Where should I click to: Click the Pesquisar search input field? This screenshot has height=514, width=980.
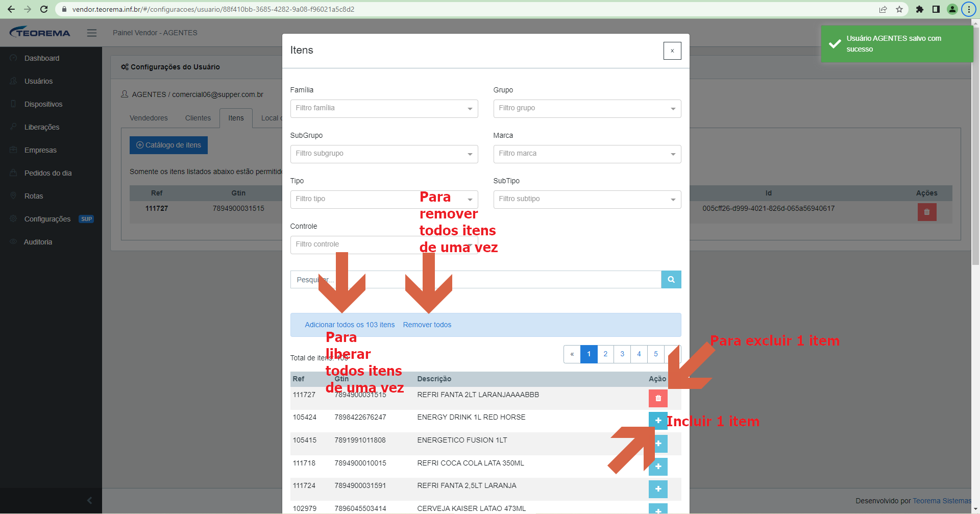pos(476,280)
